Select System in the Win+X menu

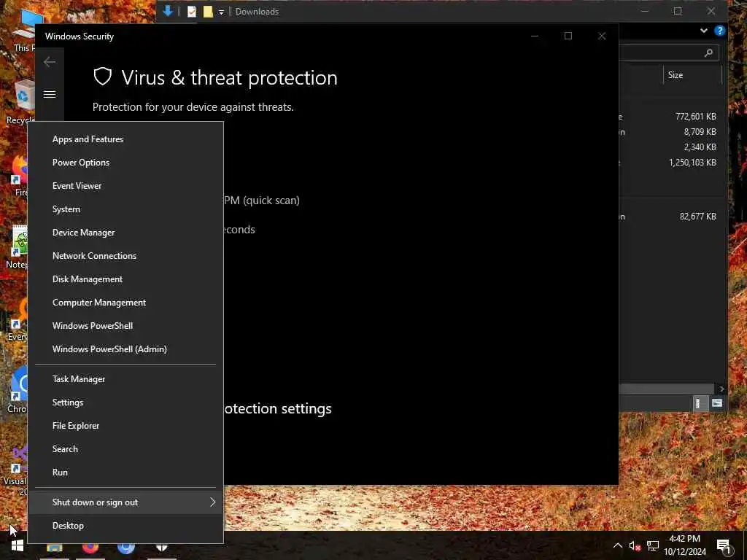[x=125, y=209]
